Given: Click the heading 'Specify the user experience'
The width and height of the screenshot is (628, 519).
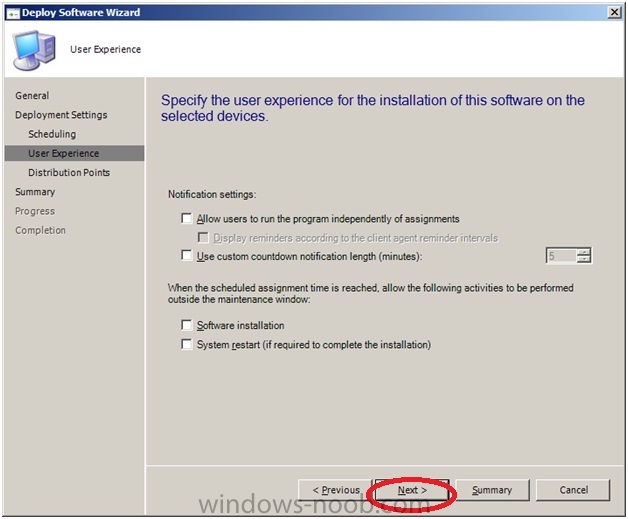Looking at the screenshot, I should coord(372,108).
